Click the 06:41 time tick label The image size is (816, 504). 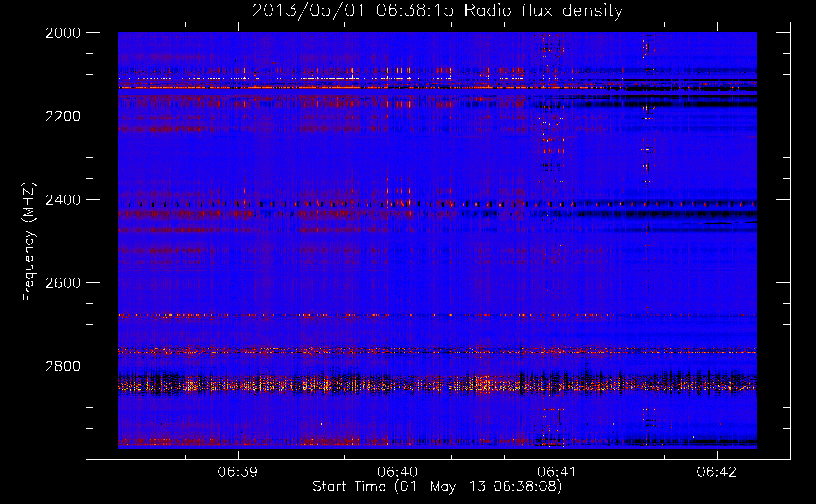pyautogui.click(x=557, y=472)
